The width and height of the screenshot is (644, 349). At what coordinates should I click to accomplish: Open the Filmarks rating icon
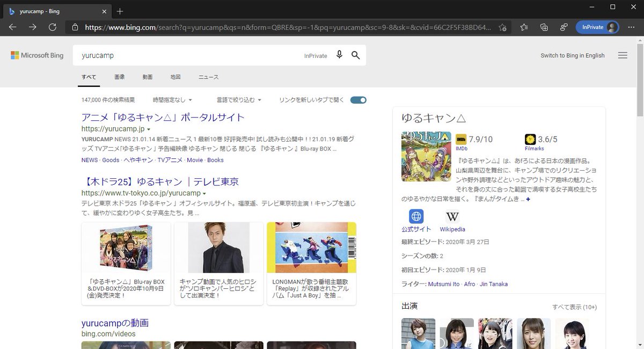530,139
